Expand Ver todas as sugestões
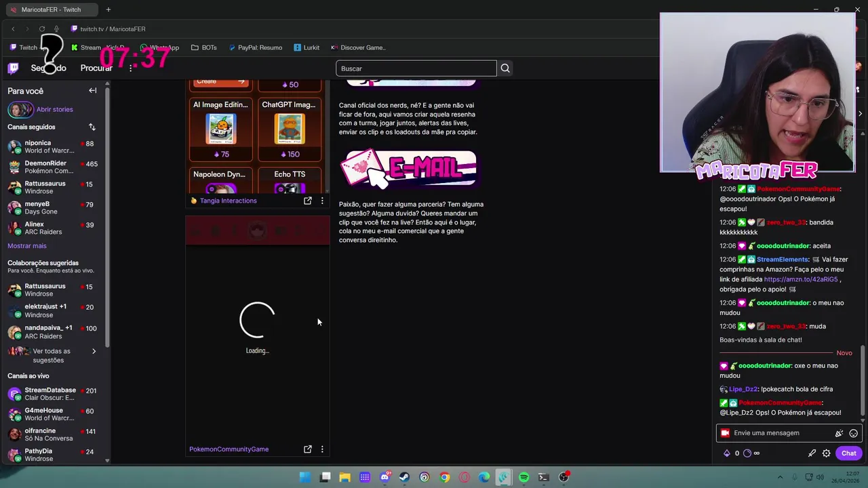 pyautogui.click(x=52, y=356)
